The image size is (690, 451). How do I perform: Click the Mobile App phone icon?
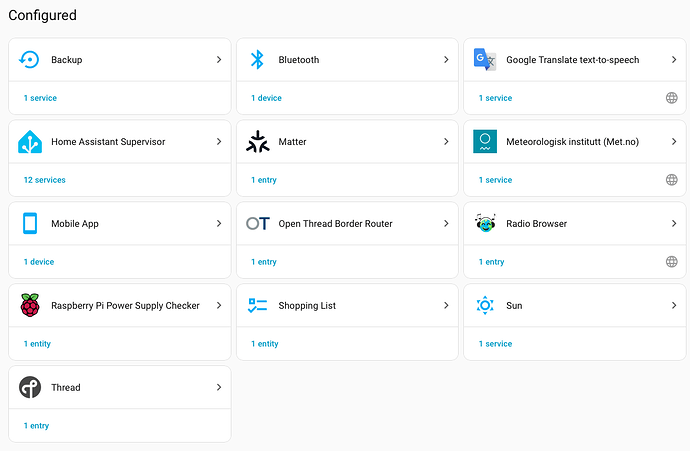[30, 224]
